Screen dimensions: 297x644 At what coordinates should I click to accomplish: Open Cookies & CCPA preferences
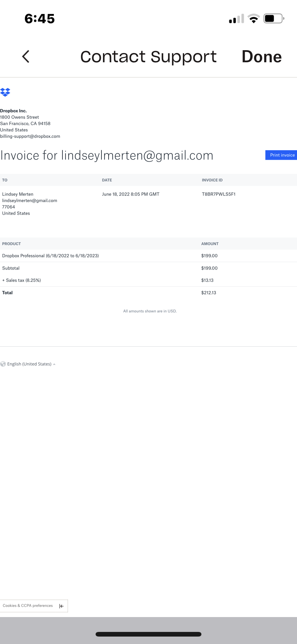(x=28, y=606)
